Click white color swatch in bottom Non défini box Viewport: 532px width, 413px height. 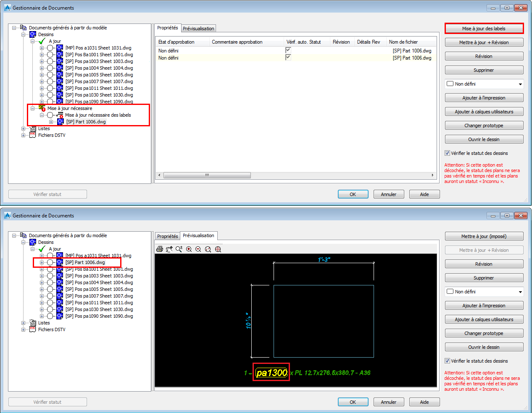(450, 292)
